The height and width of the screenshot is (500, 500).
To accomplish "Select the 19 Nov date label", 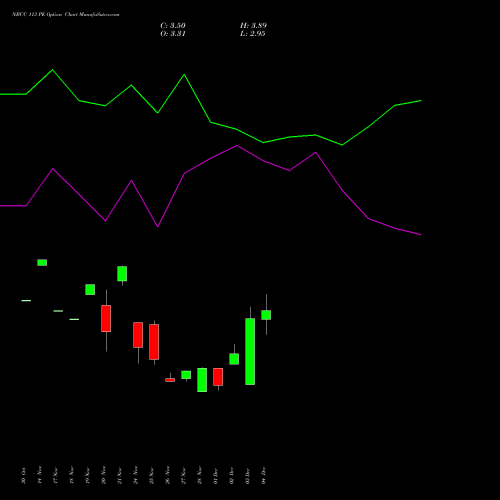I will click(88, 475).
